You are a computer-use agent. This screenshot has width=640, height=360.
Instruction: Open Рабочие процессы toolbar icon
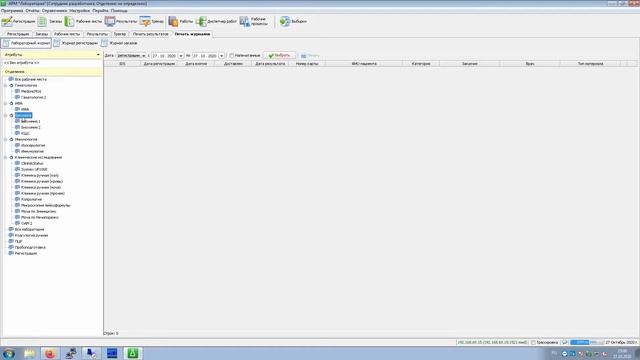pos(244,21)
